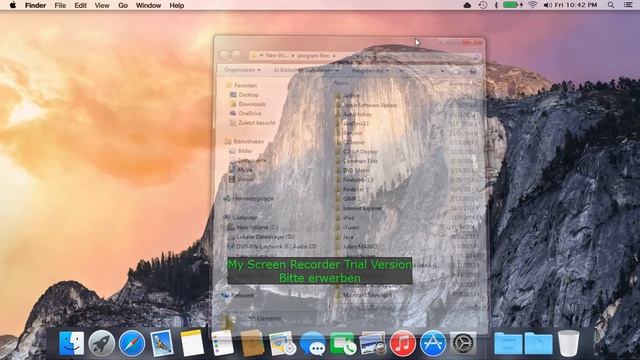
Task: Click the Explorer window forward button
Action: pos(236,55)
